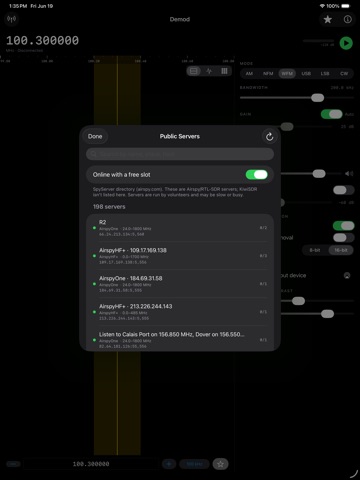This screenshot has width=360, height=480.
Task: Refresh the Public Servers list
Action: [x=269, y=136]
